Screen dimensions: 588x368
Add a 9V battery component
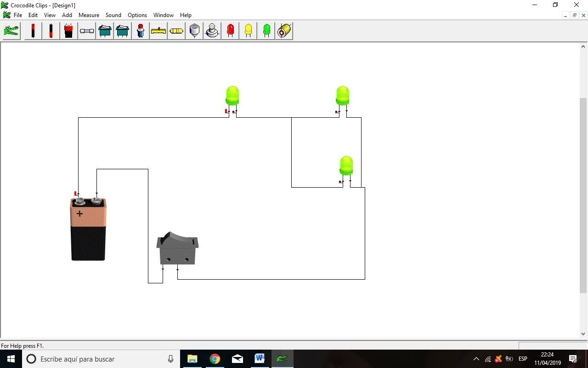coord(68,30)
